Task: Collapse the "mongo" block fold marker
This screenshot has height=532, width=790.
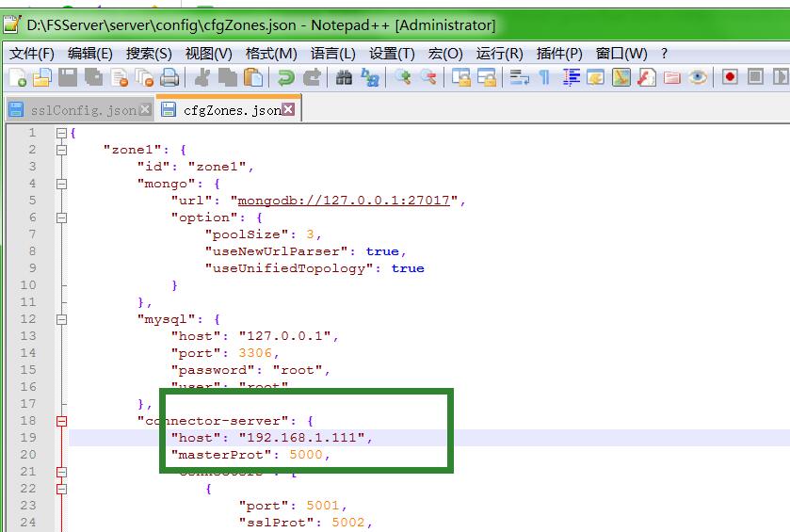Action: 62,184
